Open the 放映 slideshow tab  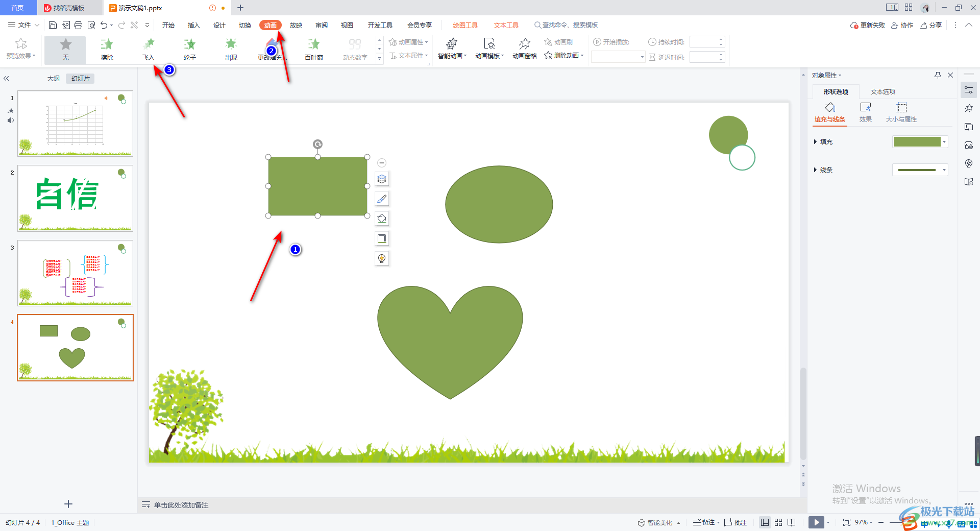click(296, 25)
